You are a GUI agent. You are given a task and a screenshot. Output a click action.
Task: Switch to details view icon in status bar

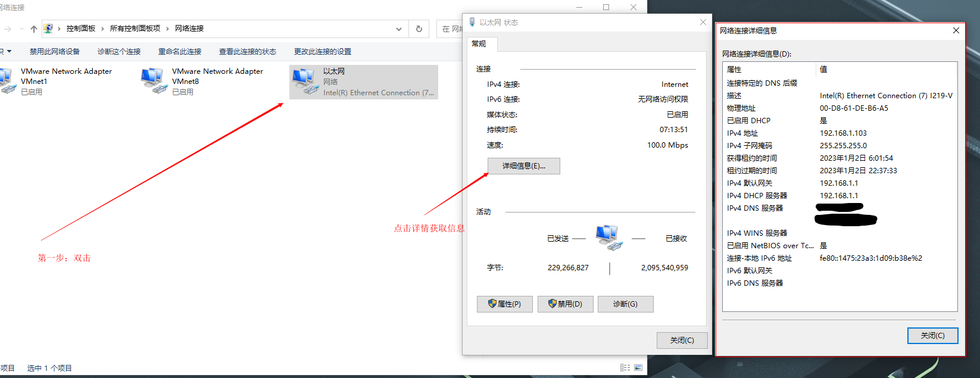coord(625,368)
